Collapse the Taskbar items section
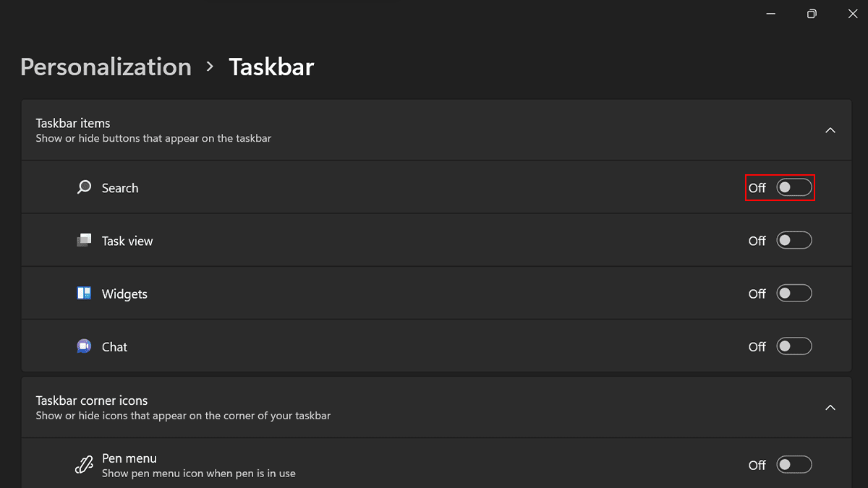The image size is (868, 488). [830, 130]
